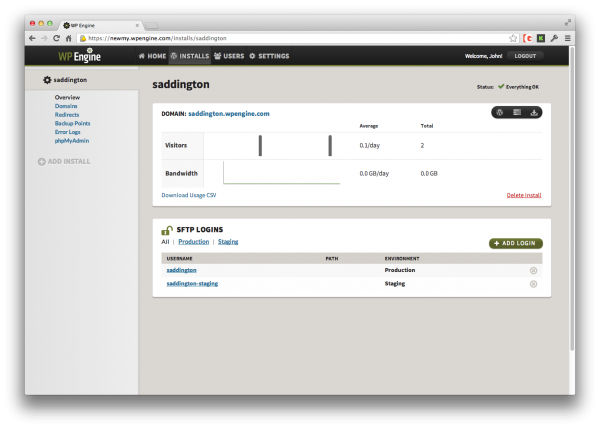Click the download icon in domain toolbar

(x=534, y=113)
